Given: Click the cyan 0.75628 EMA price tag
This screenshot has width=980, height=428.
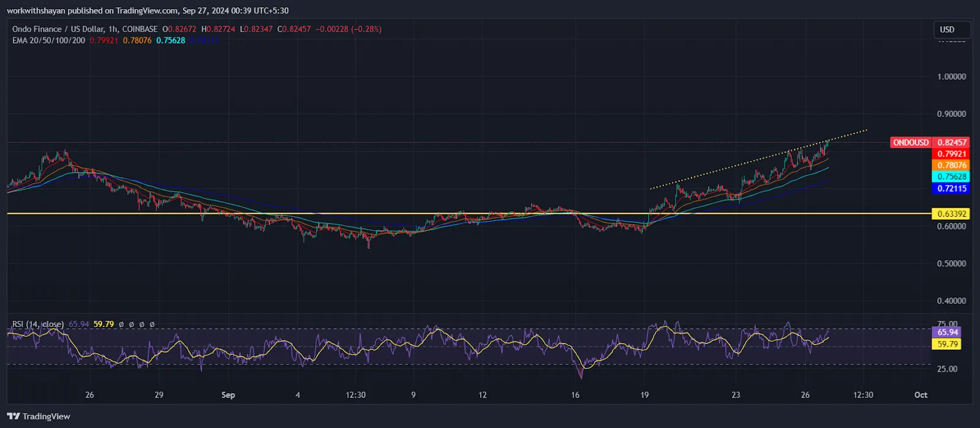Looking at the screenshot, I should click(951, 177).
